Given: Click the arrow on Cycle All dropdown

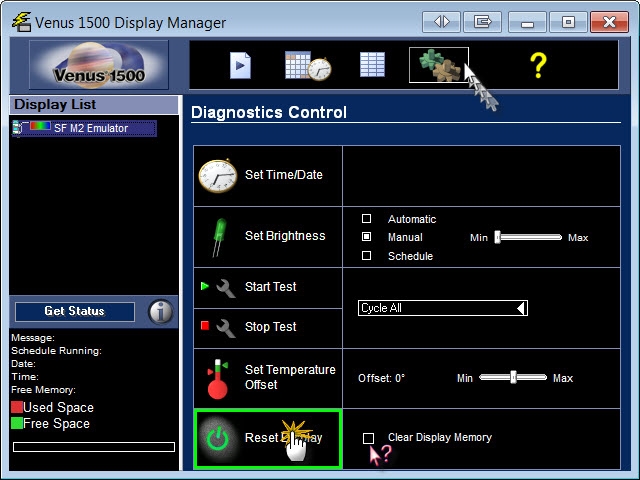Looking at the screenshot, I should (x=521, y=308).
